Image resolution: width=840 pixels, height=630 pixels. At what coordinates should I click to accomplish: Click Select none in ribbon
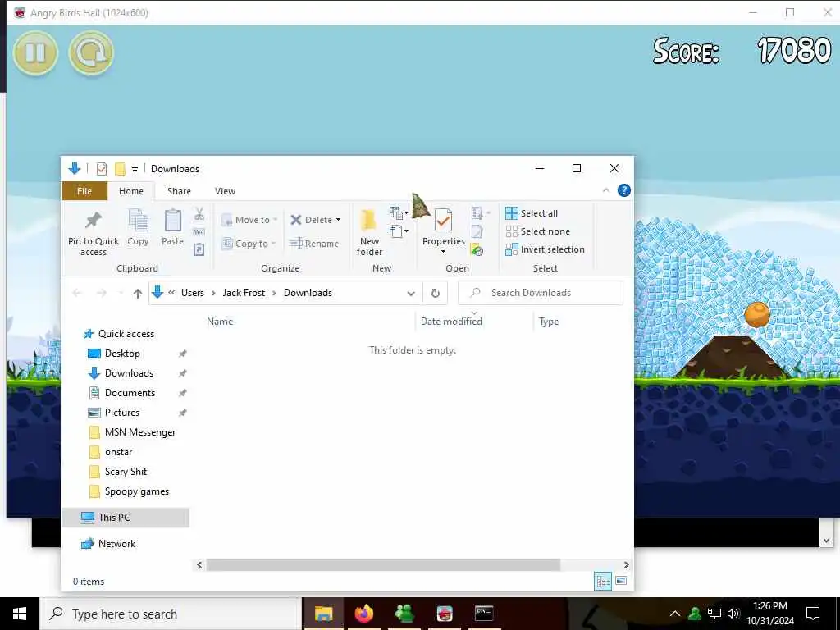pos(538,231)
